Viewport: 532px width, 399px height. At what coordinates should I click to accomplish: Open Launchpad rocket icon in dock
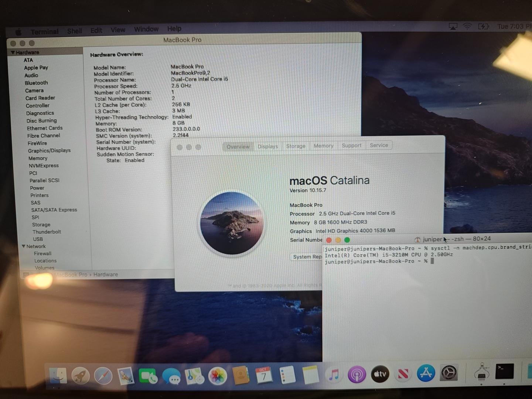80,376
